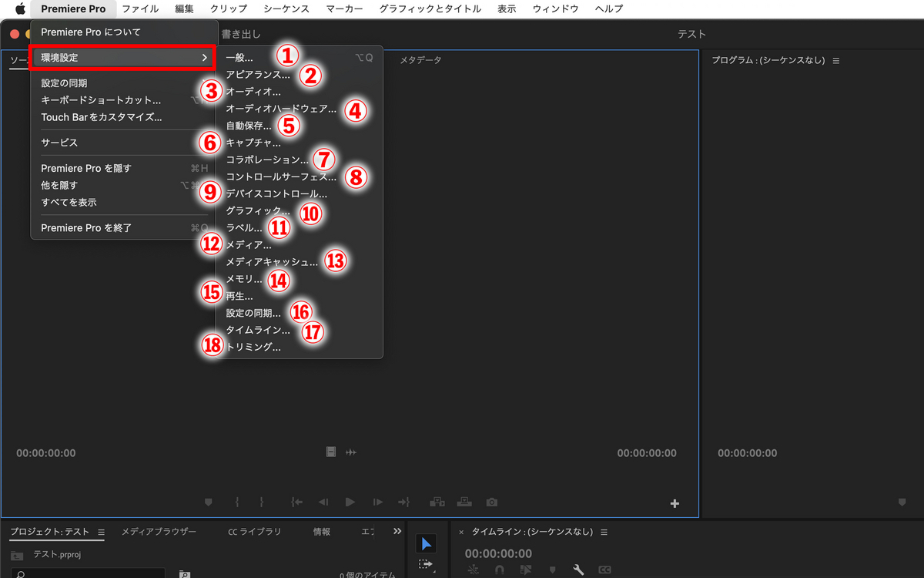Viewport: 924px width, 578px height.
Task: Open the 編集 menu
Action: coord(185,8)
